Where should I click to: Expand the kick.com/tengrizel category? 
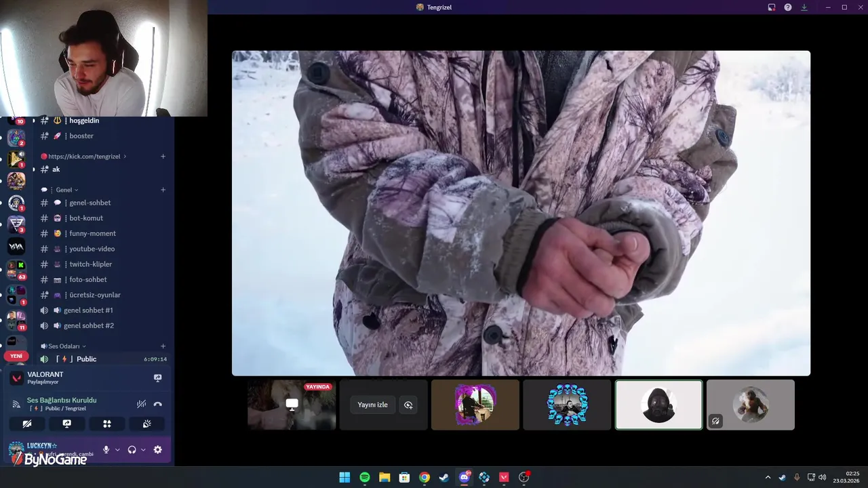pos(84,157)
